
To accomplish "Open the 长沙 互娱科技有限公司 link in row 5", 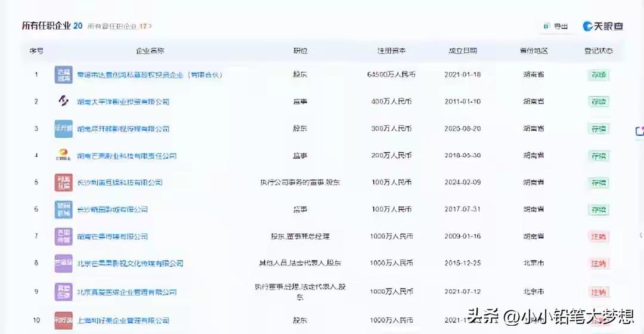I will [119, 183].
